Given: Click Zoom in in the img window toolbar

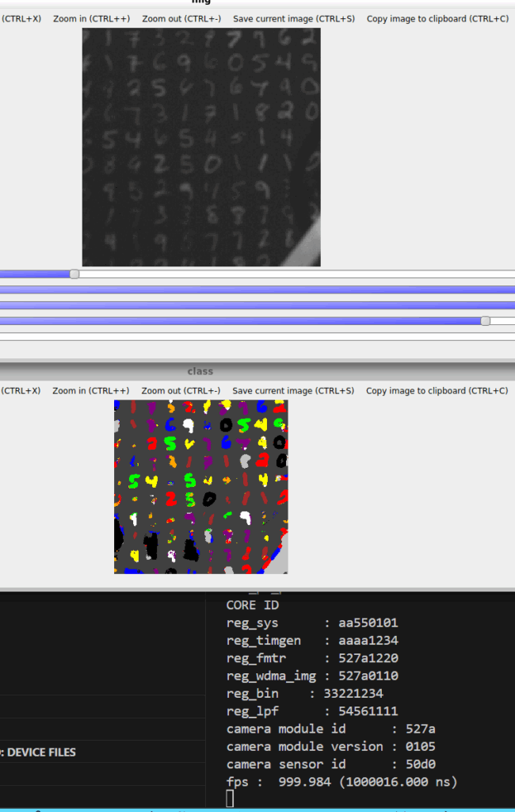Looking at the screenshot, I should [91, 18].
